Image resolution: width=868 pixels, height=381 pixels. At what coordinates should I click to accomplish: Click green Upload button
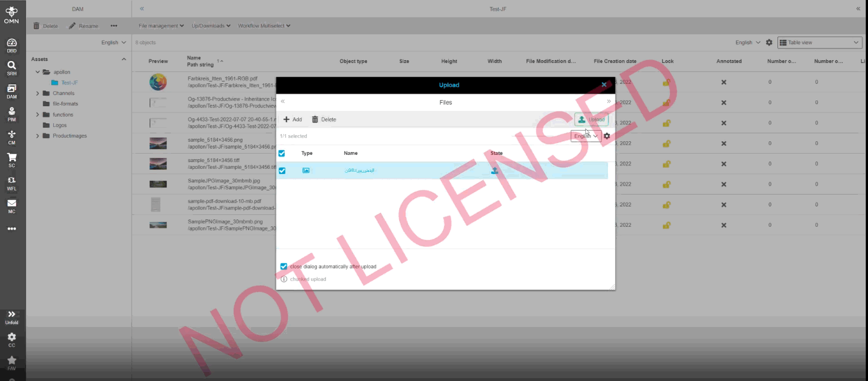591,119
